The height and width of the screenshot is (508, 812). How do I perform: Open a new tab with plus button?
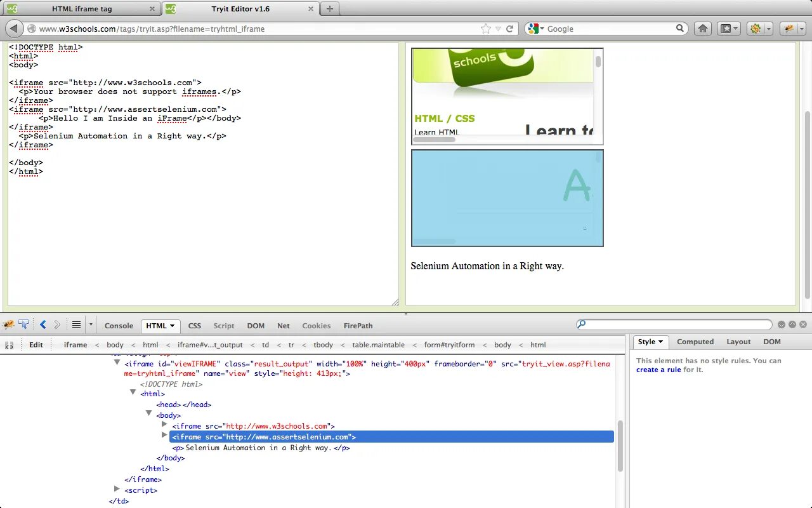coord(330,9)
